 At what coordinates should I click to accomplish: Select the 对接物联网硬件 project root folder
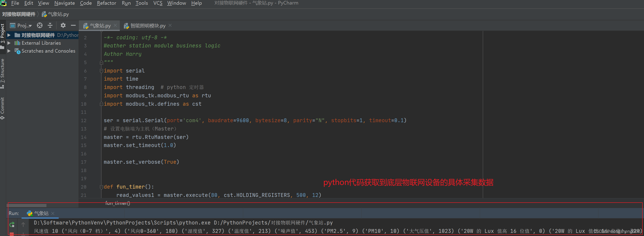click(38, 35)
